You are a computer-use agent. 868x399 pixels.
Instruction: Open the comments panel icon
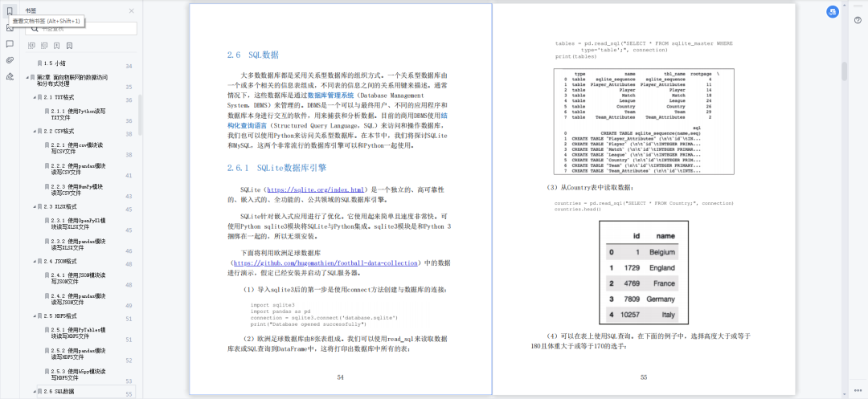(10, 43)
